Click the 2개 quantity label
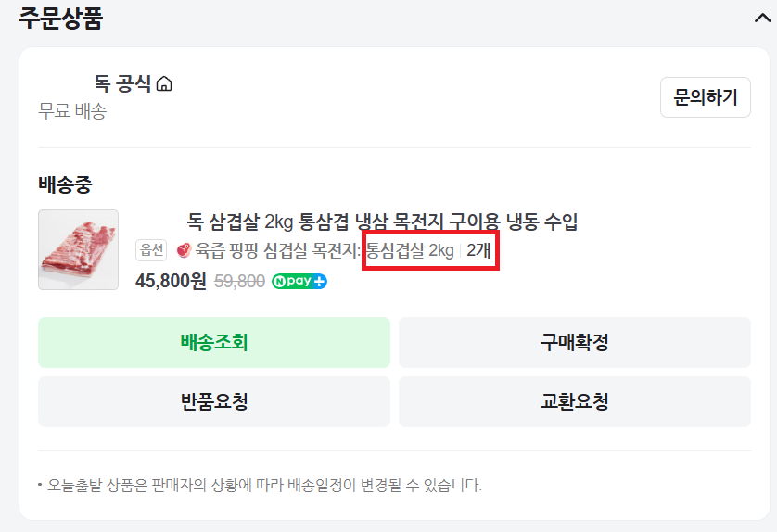 [x=478, y=250]
